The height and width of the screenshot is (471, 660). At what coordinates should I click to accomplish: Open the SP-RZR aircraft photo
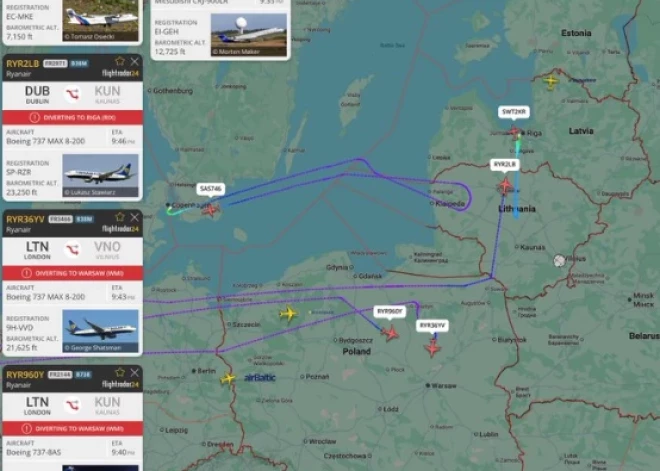(100, 175)
